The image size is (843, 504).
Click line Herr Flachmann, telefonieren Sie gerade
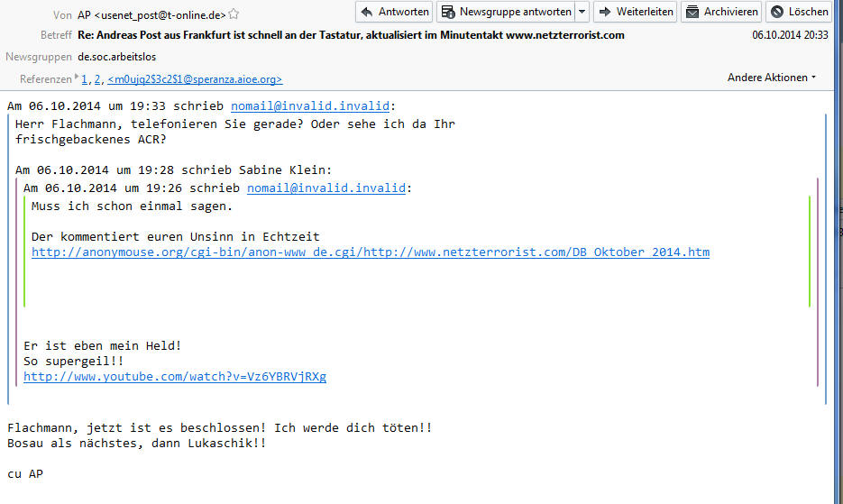(235, 124)
